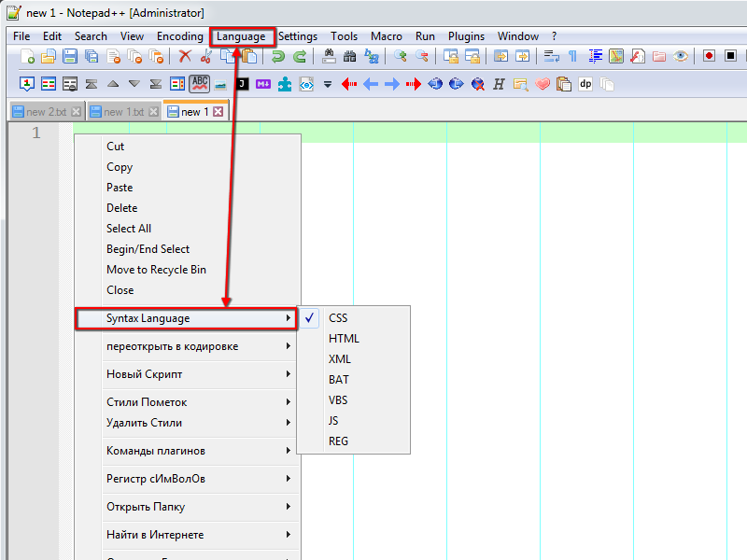Viewport: 747px width, 560px height.
Task: Choose Select All from context menu
Action: coord(186,229)
